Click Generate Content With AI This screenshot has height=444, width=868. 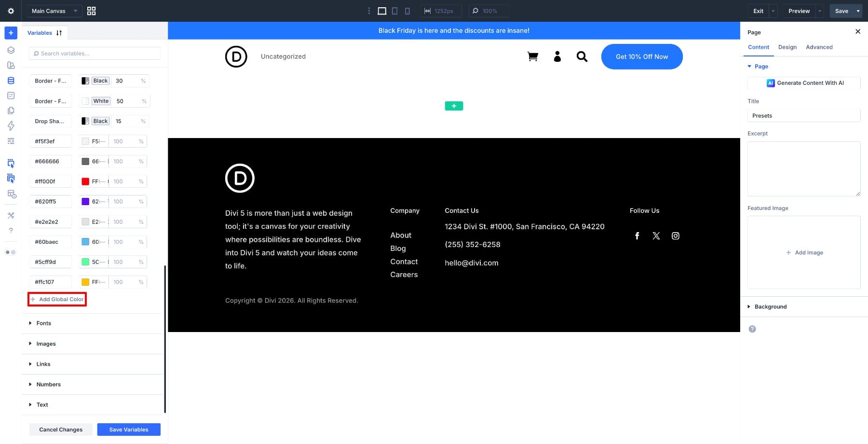tap(804, 83)
